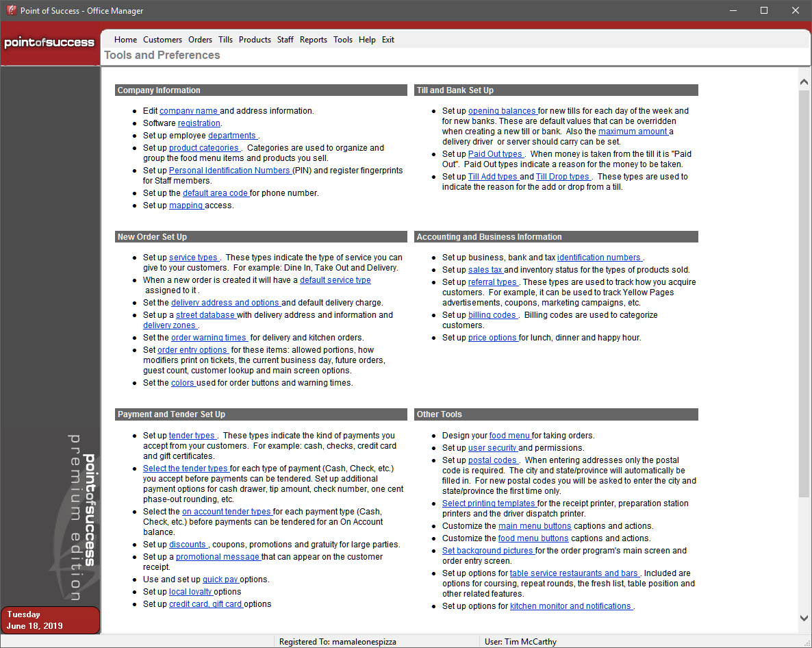Open the Home menu
This screenshot has height=648, width=812.
tap(125, 40)
